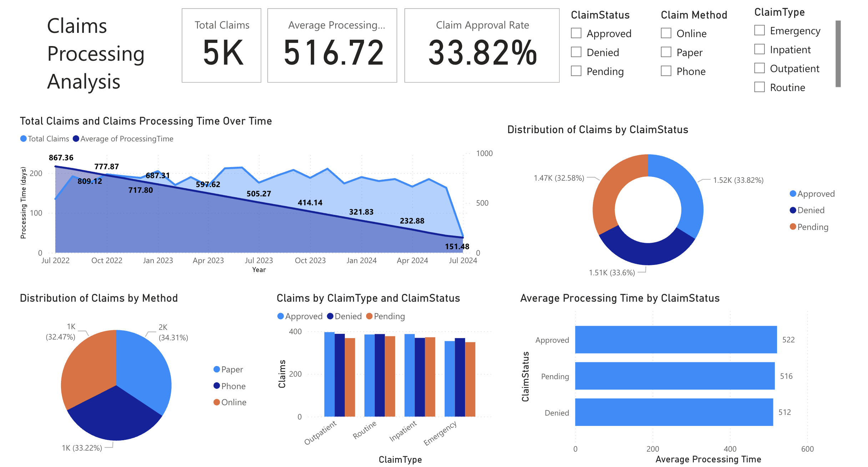This screenshot has height=467, width=868.
Task: Enable the Inpatient claim type filter
Action: (759, 50)
